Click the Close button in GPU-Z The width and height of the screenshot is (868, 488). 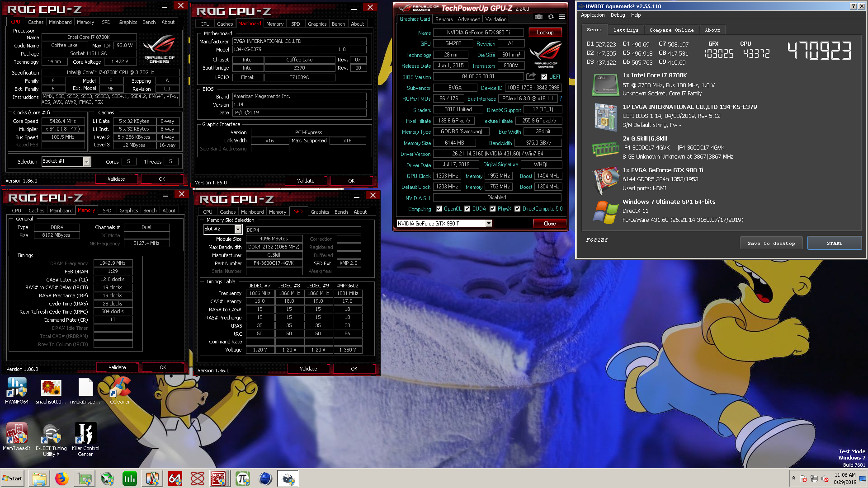tap(550, 224)
